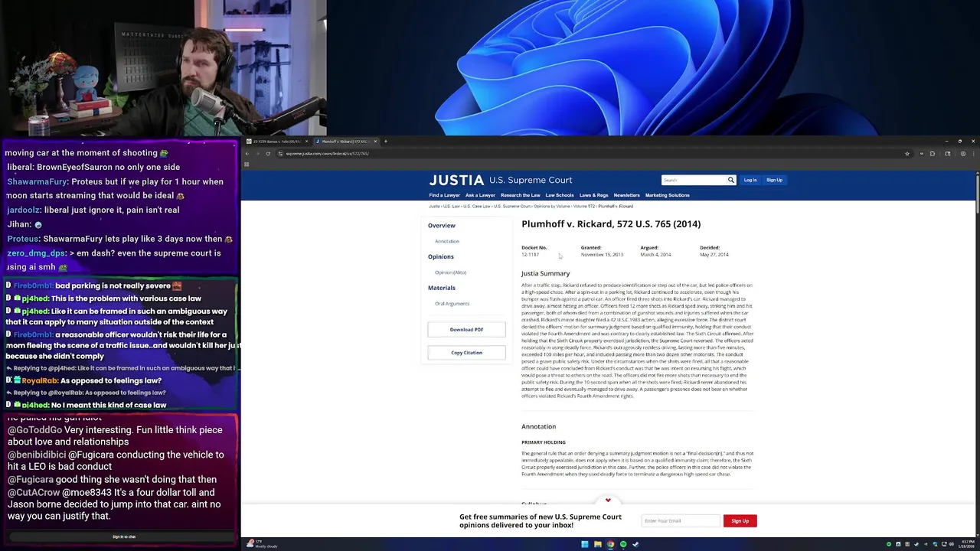Click the Justia search field
This screenshot has height=551, width=980.
click(x=694, y=180)
